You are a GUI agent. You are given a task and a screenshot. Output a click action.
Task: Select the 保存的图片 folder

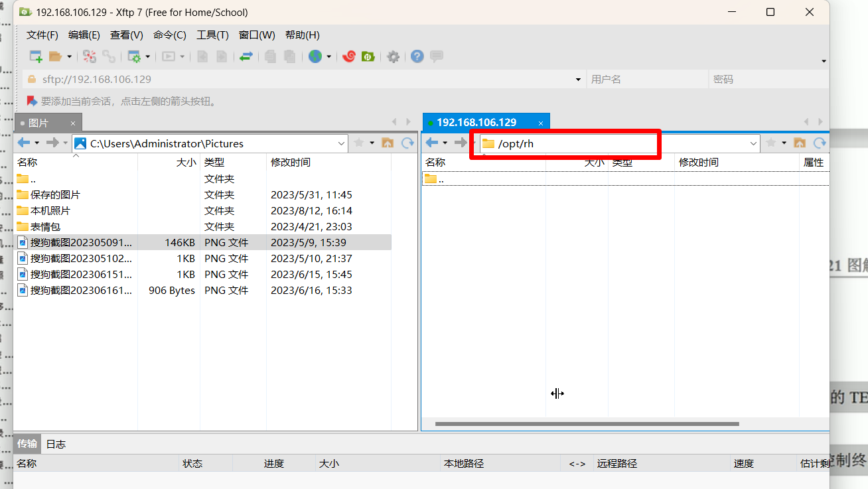[55, 194]
